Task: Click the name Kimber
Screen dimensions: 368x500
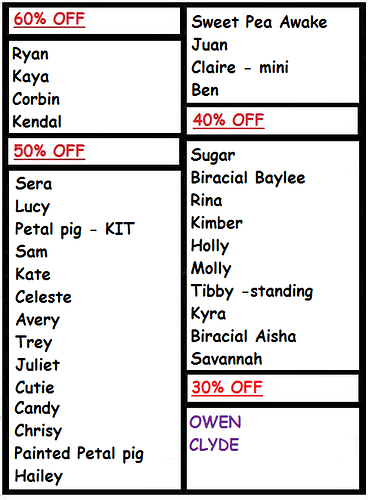Action: (217, 223)
